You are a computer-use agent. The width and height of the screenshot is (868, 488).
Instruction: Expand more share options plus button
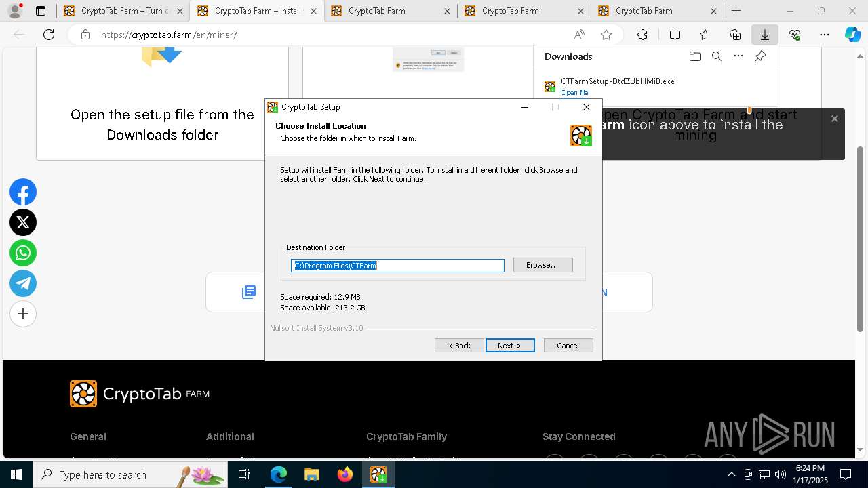click(x=23, y=314)
